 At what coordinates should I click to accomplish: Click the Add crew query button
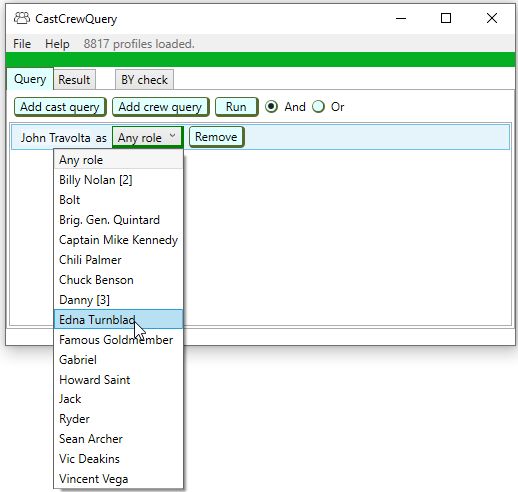click(160, 107)
